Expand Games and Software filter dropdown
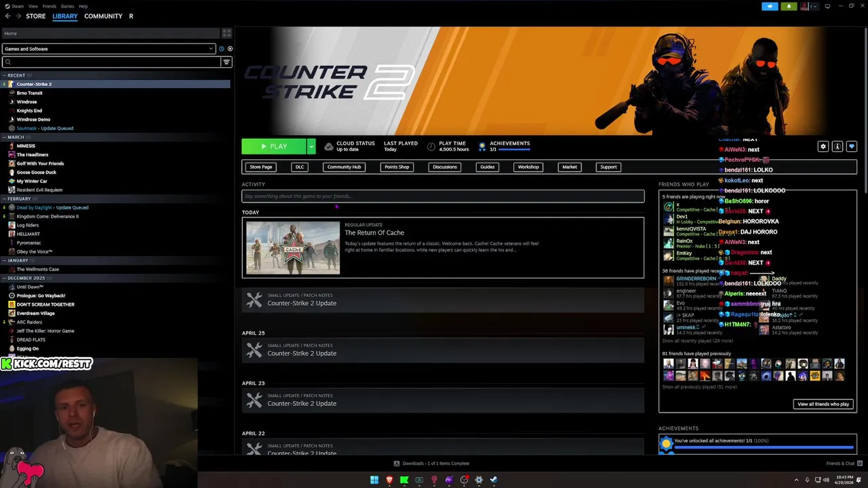This screenshot has height=488, width=868. (x=108, y=49)
